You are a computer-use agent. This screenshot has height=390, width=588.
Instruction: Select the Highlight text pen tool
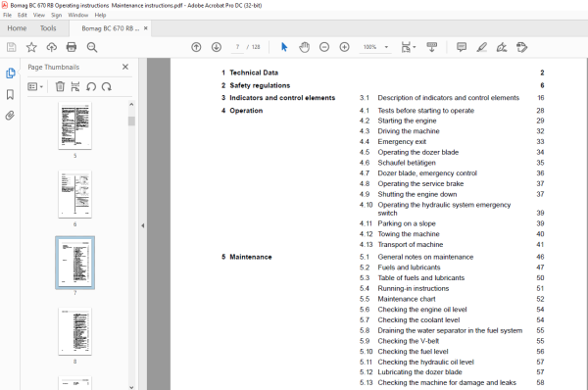tap(481, 47)
